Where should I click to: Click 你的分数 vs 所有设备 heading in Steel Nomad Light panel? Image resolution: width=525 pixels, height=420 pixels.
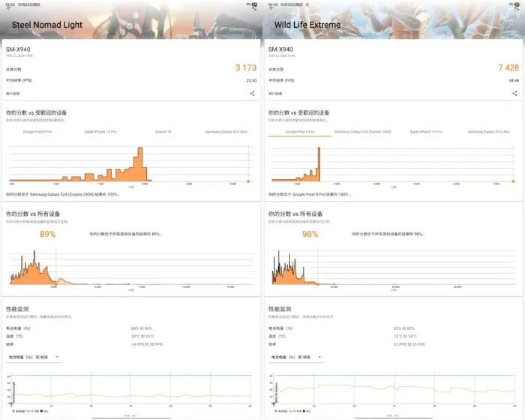click(x=33, y=214)
